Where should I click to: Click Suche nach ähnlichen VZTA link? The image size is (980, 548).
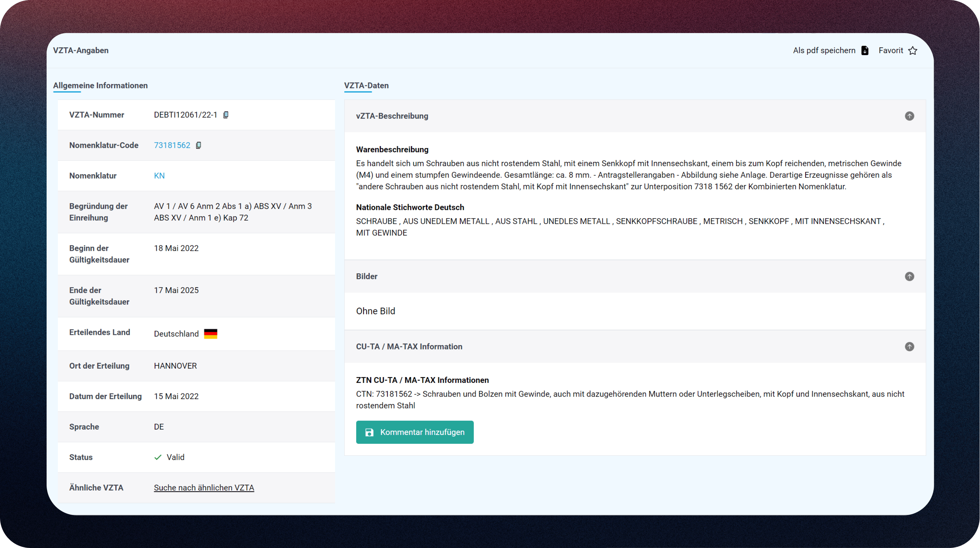click(204, 487)
